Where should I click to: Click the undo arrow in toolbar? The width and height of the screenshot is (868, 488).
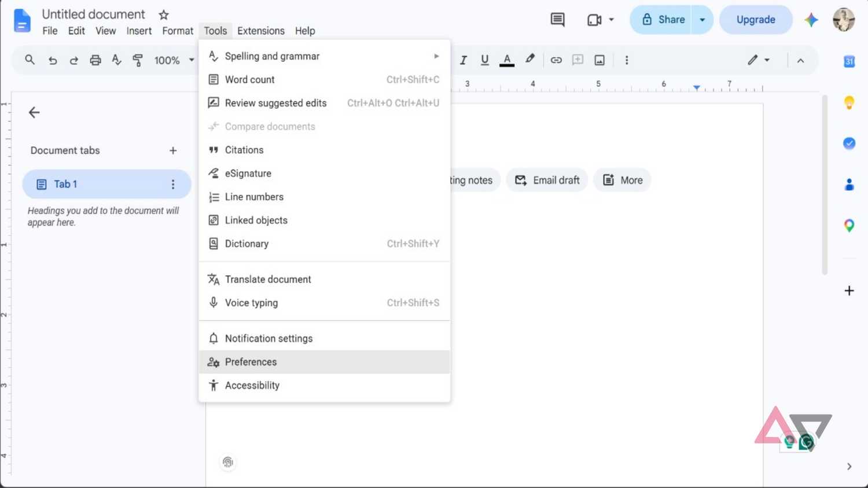(x=53, y=60)
